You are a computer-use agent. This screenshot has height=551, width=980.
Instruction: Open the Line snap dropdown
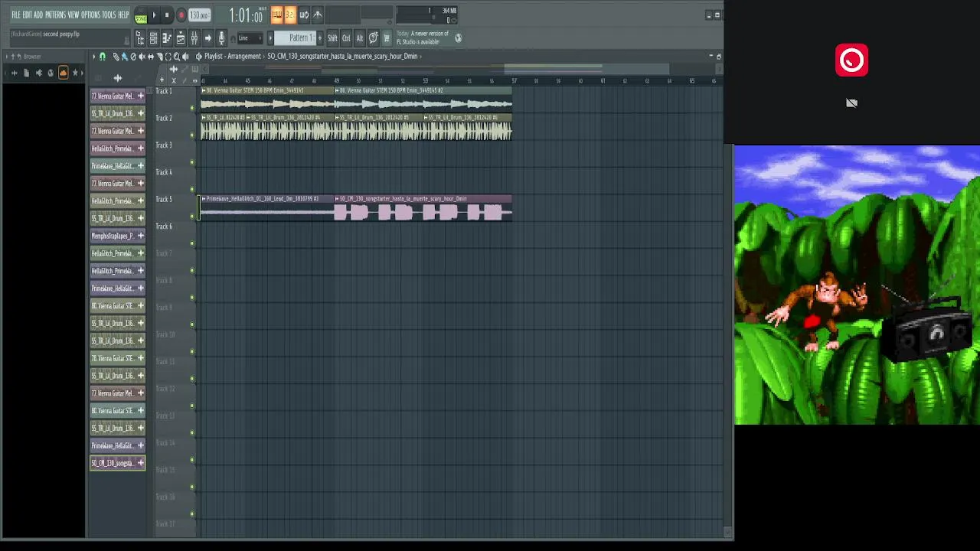click(250, 37)
